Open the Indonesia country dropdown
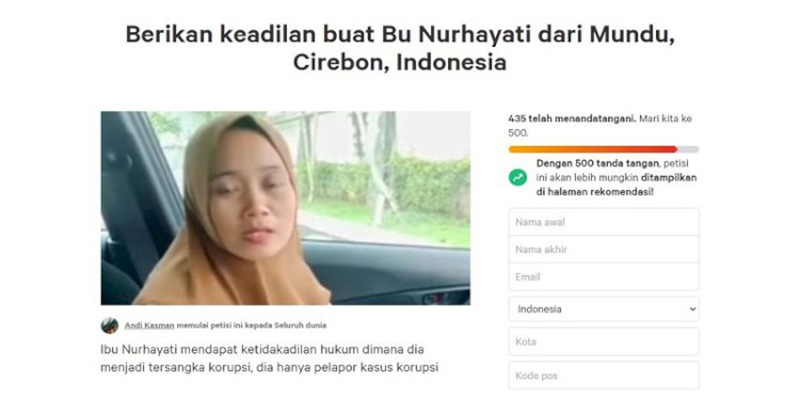The height and width of the screenshot is (400, 800). [x=604, y=309]
